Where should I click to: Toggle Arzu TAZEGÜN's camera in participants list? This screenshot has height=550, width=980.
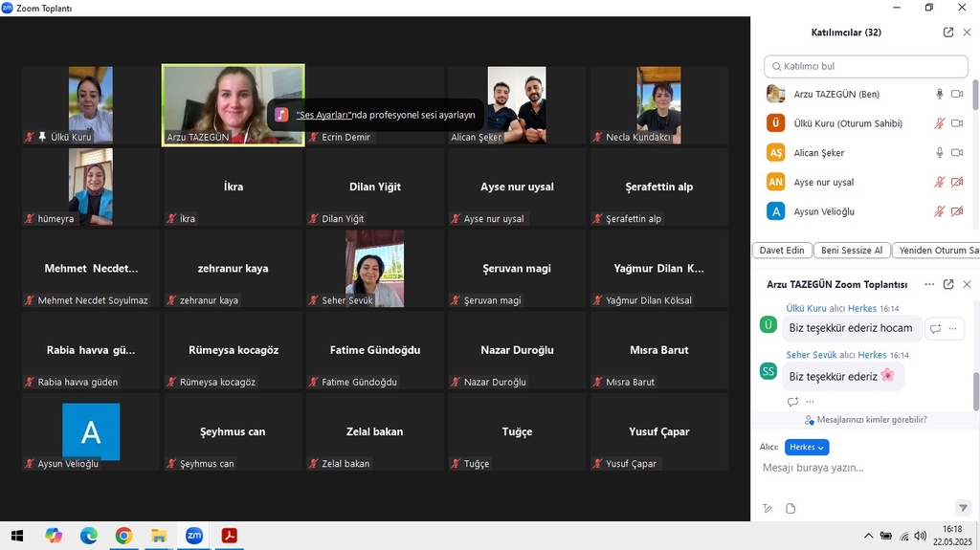956,94
